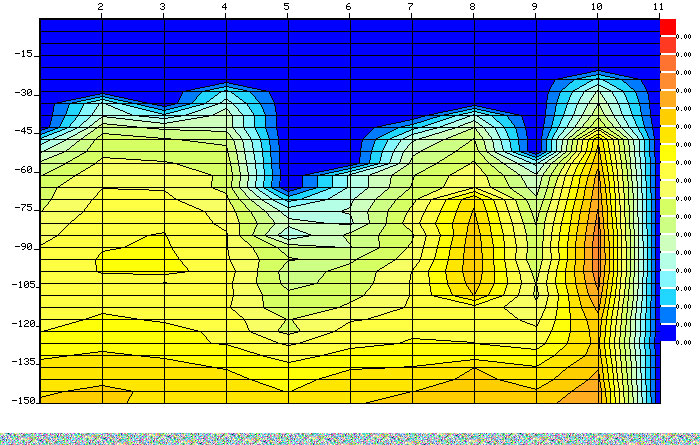The height and width of the screenshot is (445, 700).
Task: Pick column label 7 on top axis
Action: click(411, 7)
